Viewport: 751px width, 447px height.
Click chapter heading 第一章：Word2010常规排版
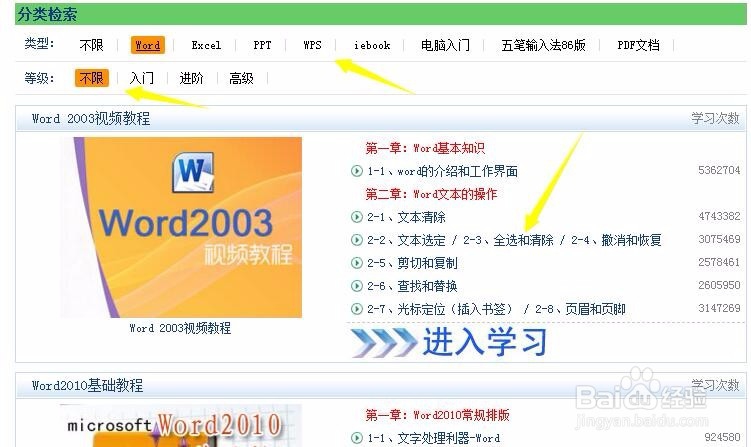coord(437,415)
